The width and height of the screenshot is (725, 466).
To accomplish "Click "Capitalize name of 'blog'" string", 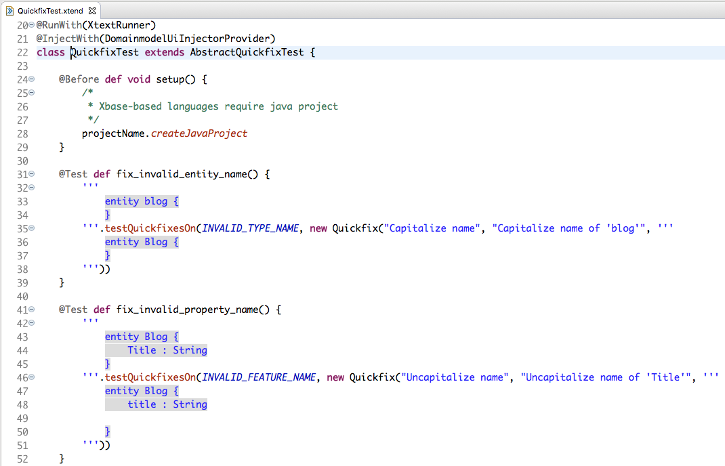I will 568,228.
